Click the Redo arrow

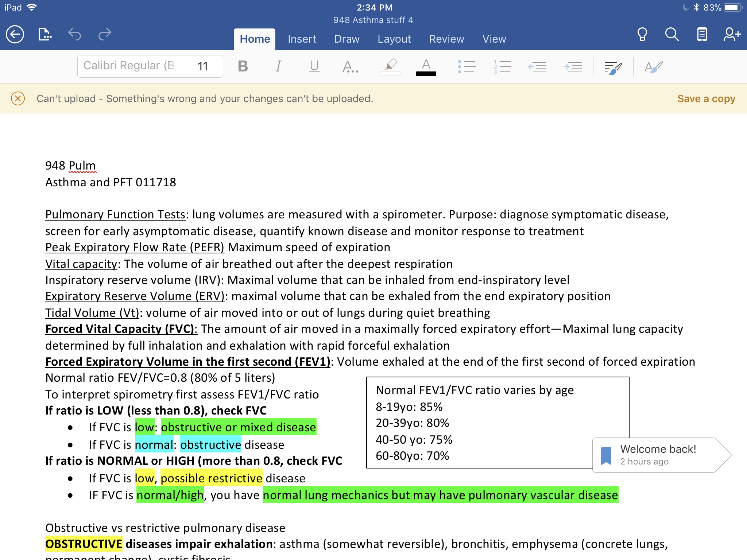pos(105,35)
